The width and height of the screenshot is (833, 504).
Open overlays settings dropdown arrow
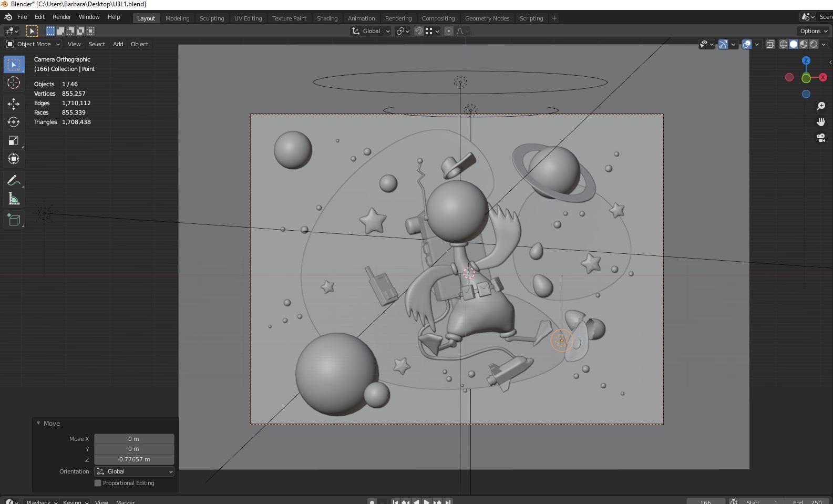coord(757,45)
